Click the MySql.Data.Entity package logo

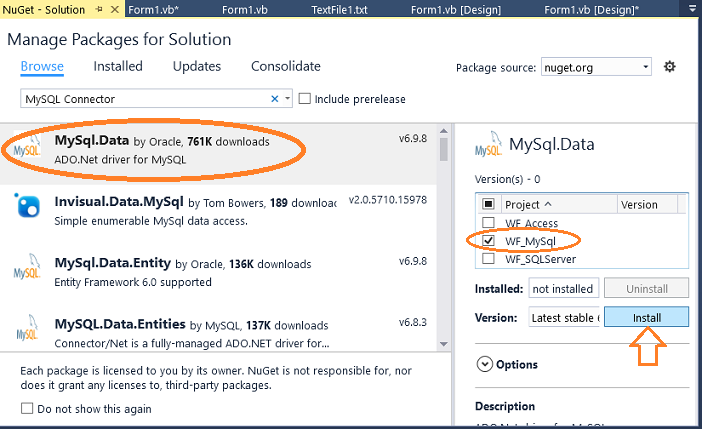click(27, 266)
